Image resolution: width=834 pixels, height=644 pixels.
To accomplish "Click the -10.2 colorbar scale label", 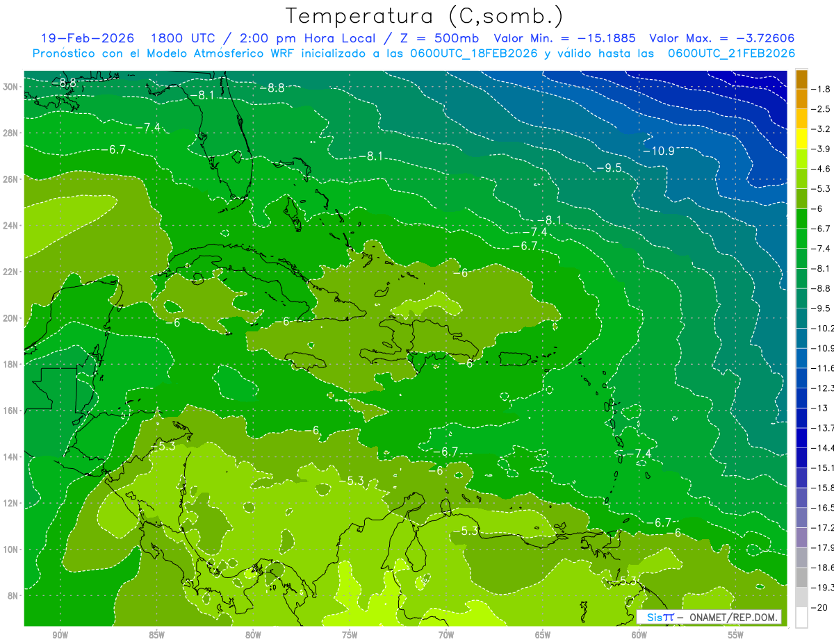I will click(x=822, y=328).
